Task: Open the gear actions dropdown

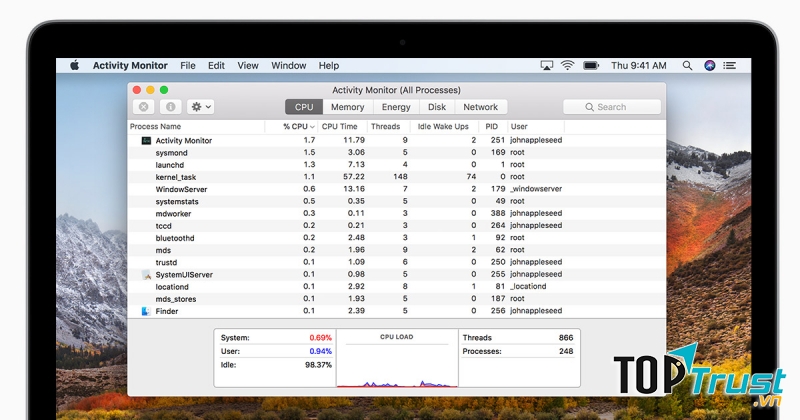Action: click(x=201, y=107)
